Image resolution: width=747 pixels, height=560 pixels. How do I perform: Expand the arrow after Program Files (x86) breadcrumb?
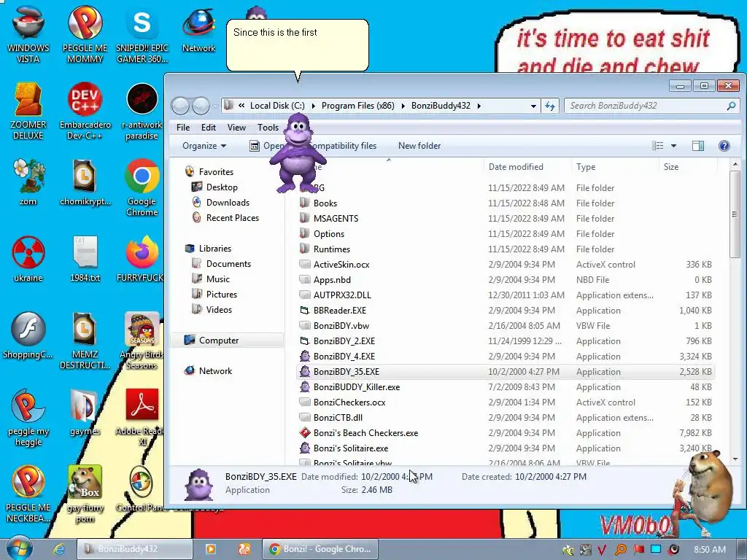pos(403,106)
